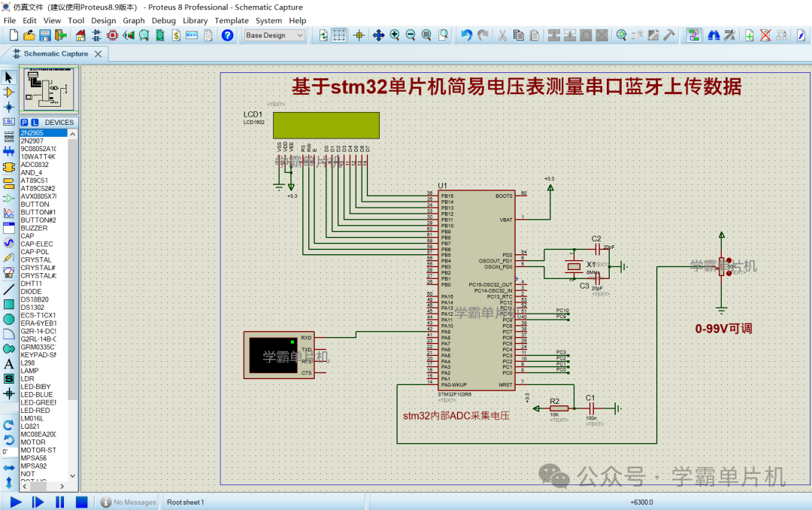Select the Component Mode tool
The height and width of the screenshot is (510, 812).
tap(9, 93)
